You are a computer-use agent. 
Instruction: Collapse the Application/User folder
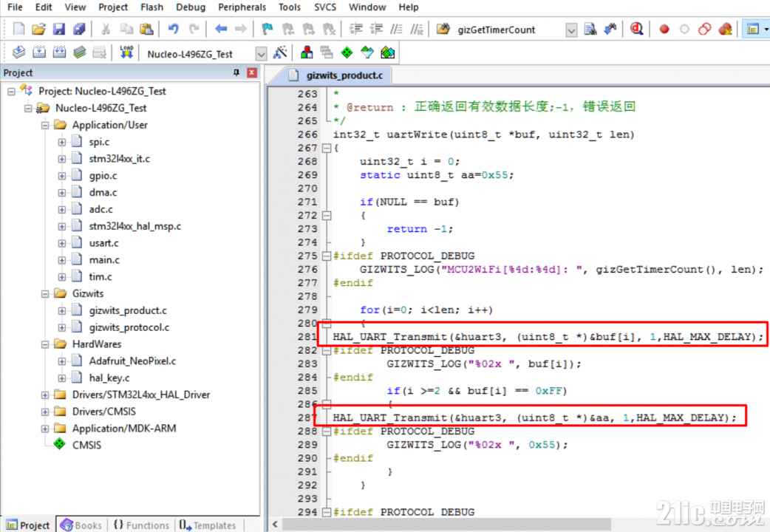click(x=45, y=126)
